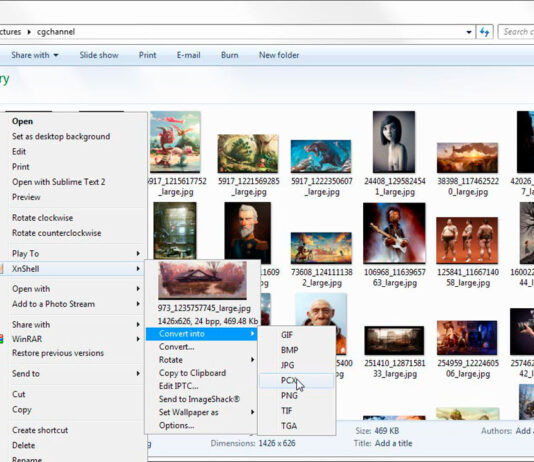
Task: Click Add a title in details pane
Action: tap(393, 443)
